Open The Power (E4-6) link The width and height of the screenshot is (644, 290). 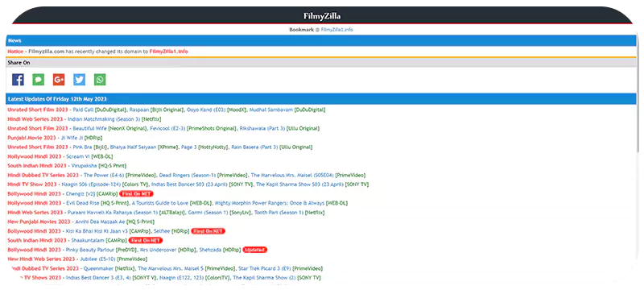click(x=104, y=176)
